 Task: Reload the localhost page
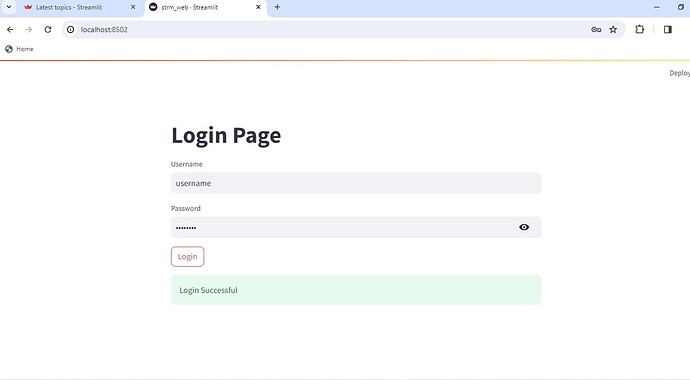[x=48, y=29]
